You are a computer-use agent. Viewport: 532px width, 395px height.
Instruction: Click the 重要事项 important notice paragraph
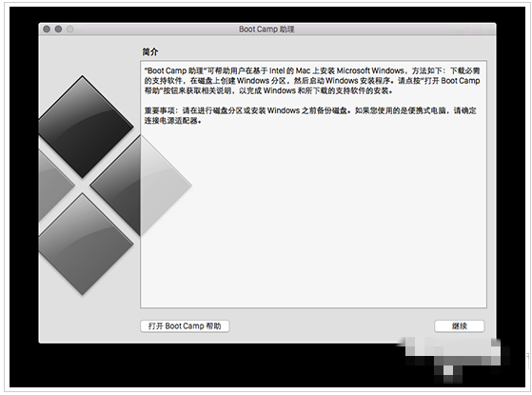pos(310,115)
